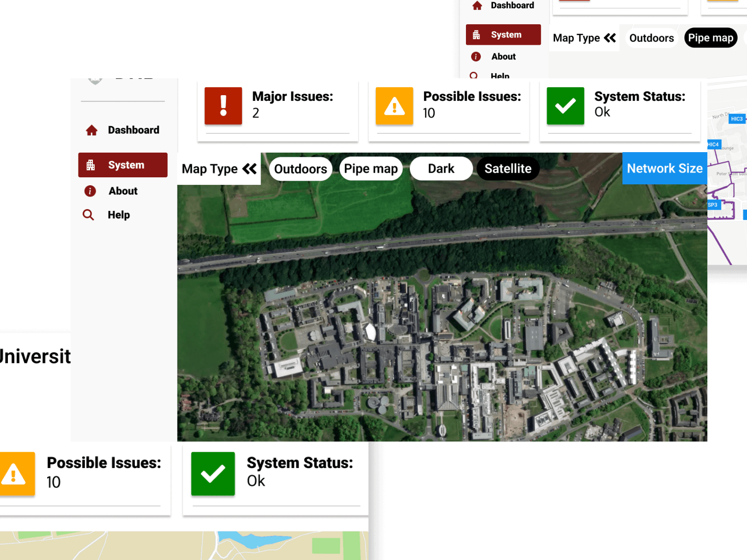Collapse Map Type chevrons in main window
747x560 pixels.
pos(249,168)
